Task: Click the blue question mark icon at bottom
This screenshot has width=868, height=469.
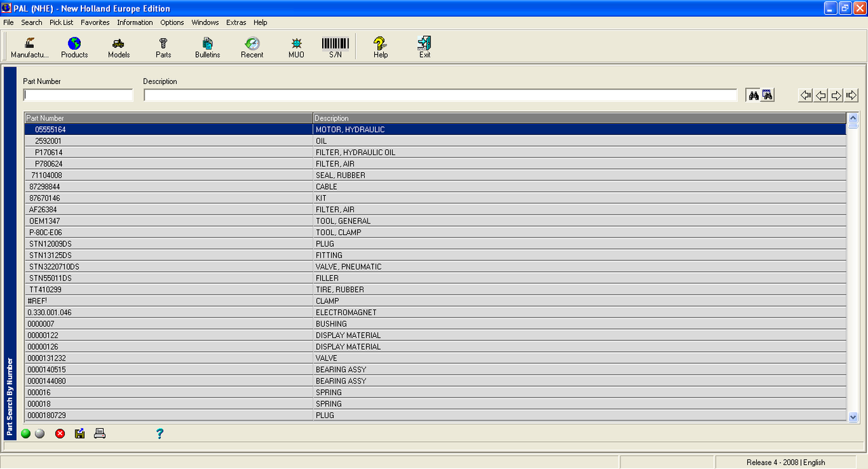Action: coord(160,434)
